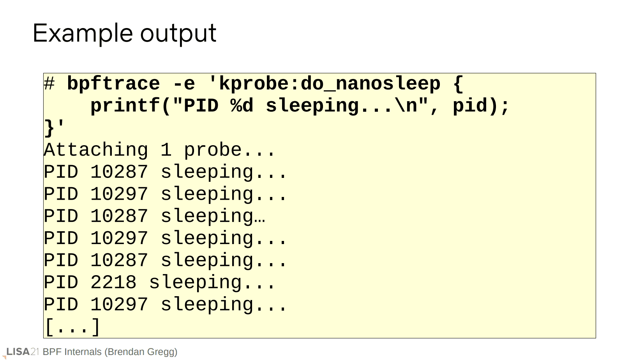644x362 pixels.
Task: Click the LISA21 logo in footer
Action: click(23, 352)
